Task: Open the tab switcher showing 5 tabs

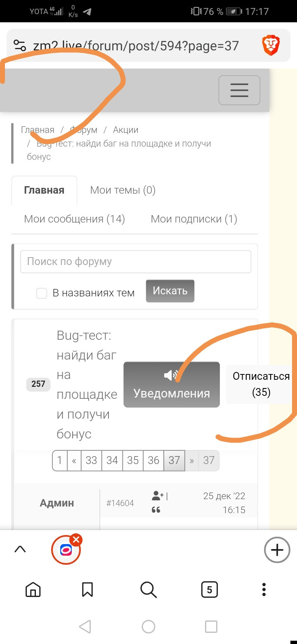Action: coord(209,590)
